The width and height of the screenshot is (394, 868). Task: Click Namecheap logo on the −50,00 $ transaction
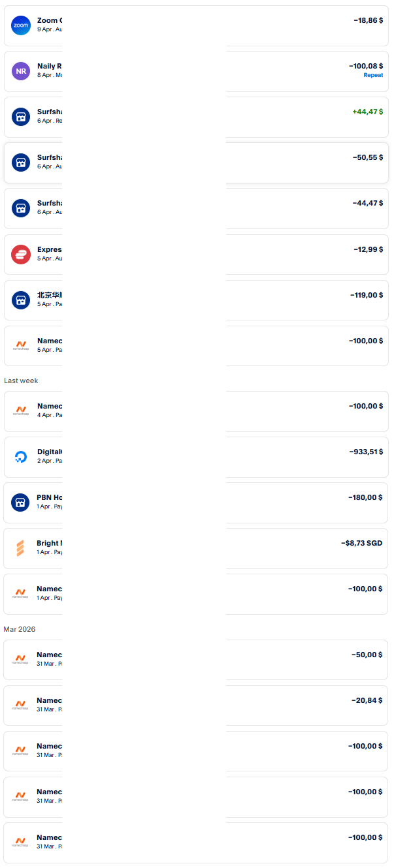[21, 659]
